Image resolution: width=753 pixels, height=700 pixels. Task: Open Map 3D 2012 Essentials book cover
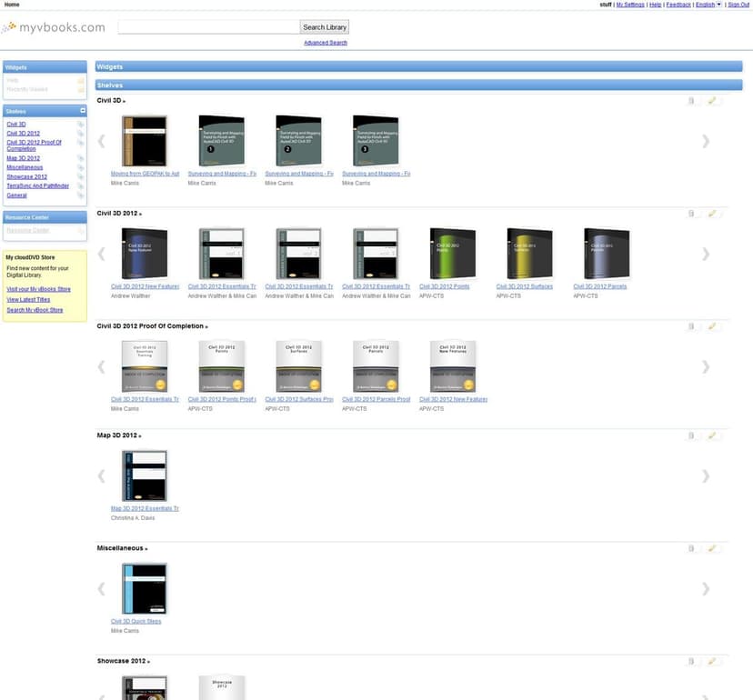[145, 475]
